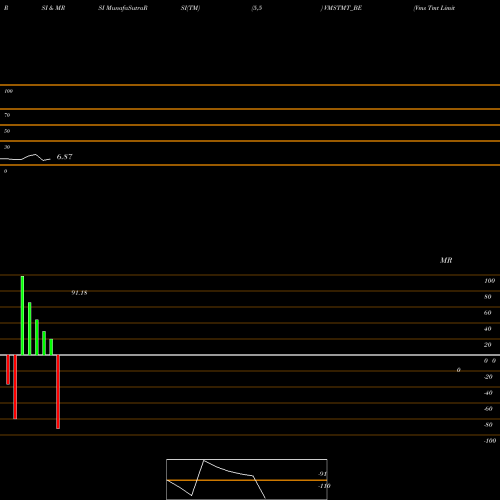
Task: Click the shortest green MR bar
Action: 51,347
